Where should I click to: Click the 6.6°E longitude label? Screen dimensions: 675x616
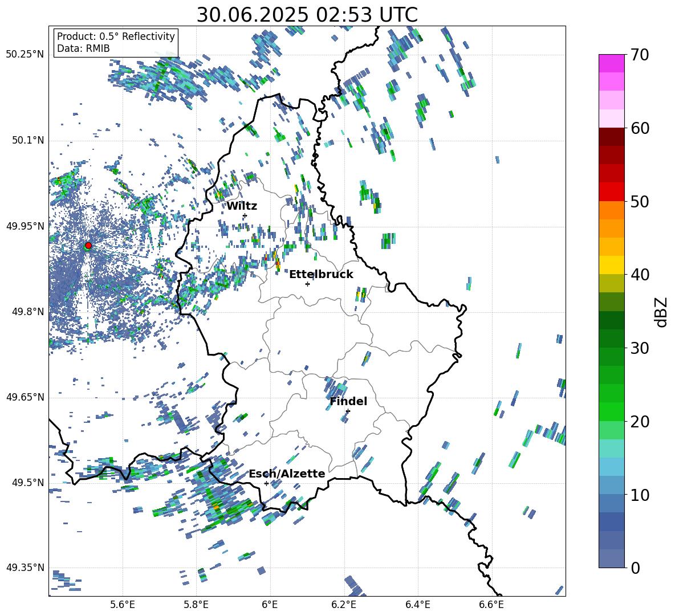pos(491,605)
